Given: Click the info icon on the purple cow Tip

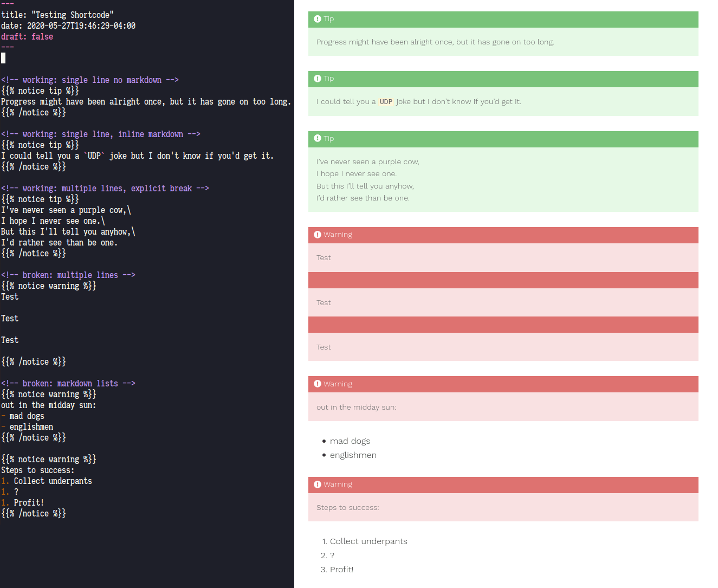Looking at the screenshot, I should click(x=317, y=139).
